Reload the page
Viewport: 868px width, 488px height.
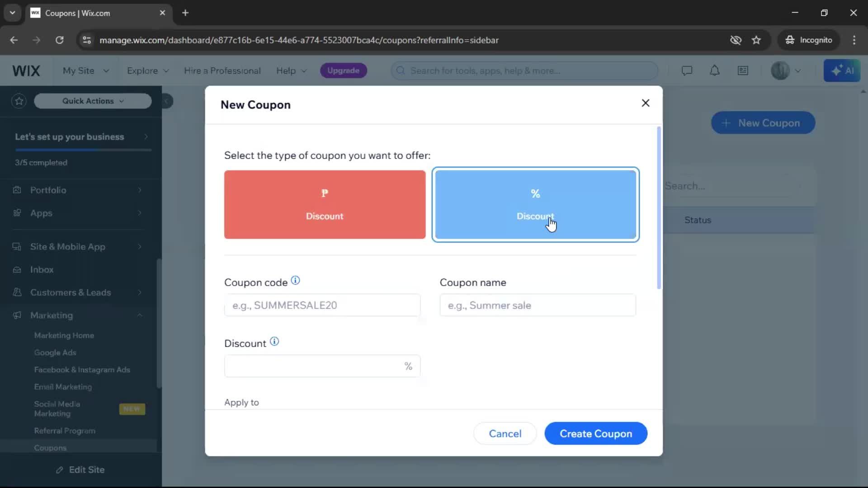(60, 40)
